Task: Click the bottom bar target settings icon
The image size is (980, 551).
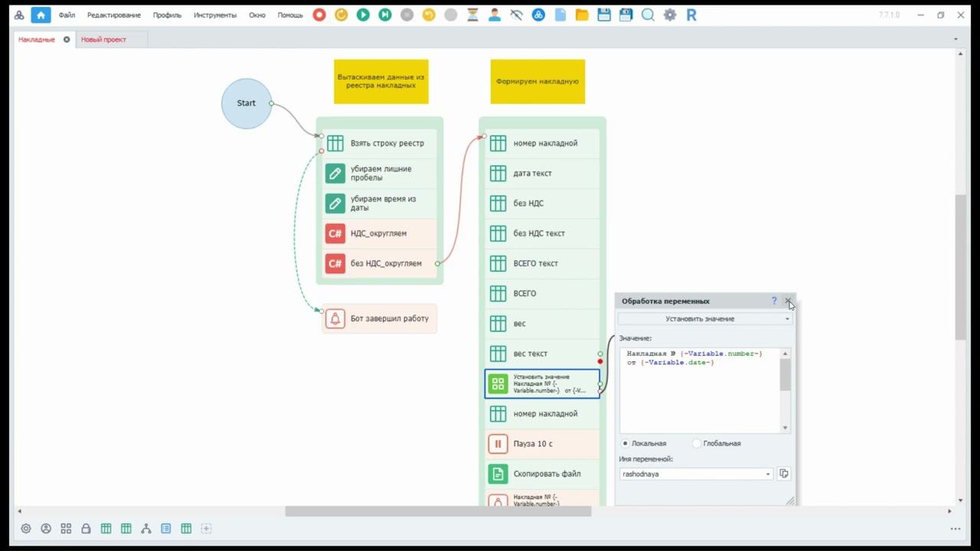Action: click(x=26, y=528)
